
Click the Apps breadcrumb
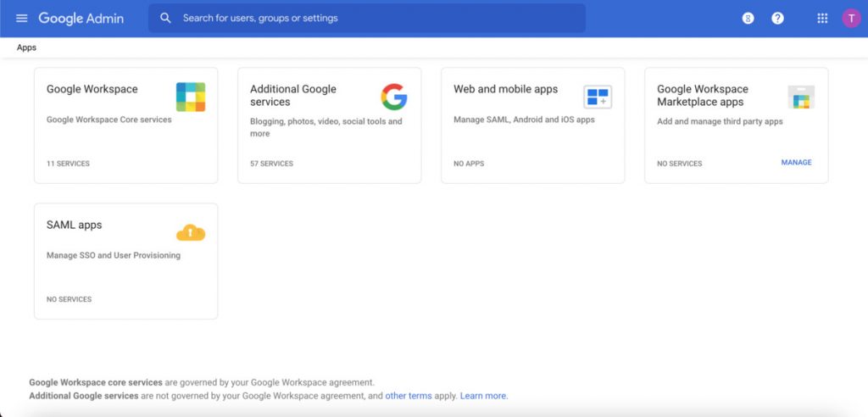click(26, 47)
